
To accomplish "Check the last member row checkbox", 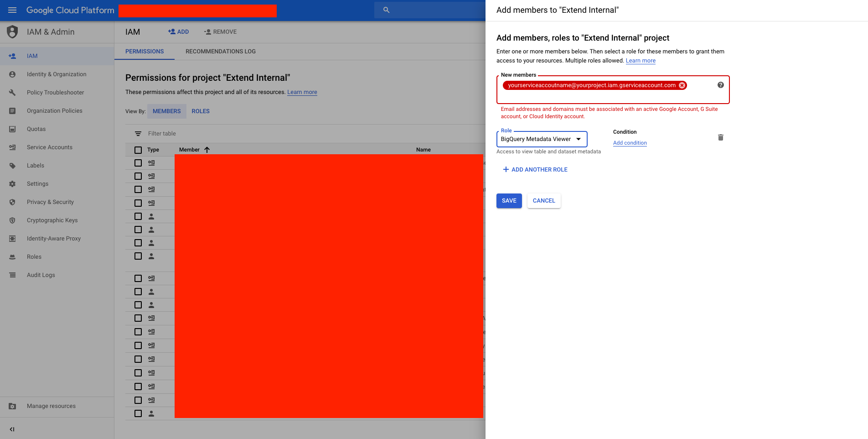I will pyautogui.click(x=138, y=413).
